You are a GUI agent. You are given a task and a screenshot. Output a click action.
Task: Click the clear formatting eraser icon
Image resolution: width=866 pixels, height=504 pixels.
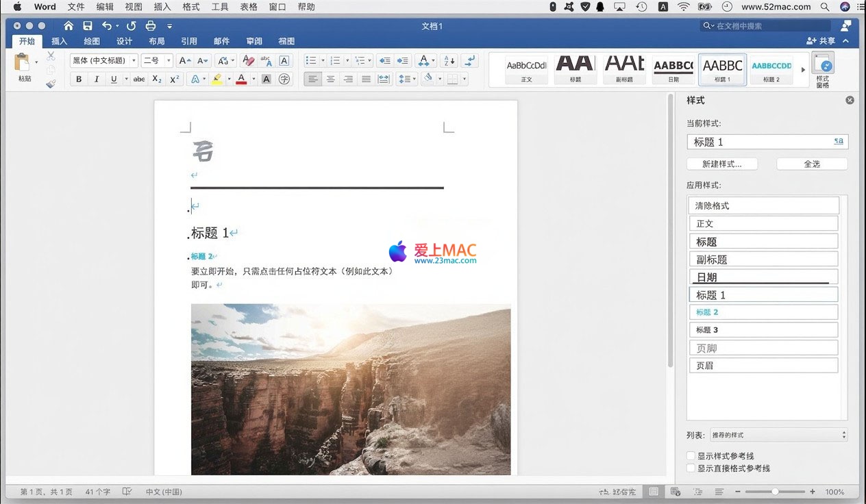coord(248,61)
